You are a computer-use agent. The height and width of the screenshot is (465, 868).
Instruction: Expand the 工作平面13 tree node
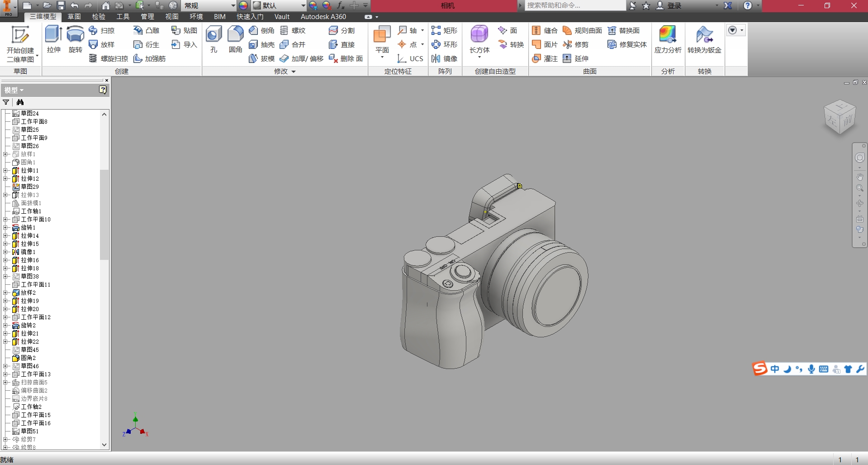click(5, 374)
